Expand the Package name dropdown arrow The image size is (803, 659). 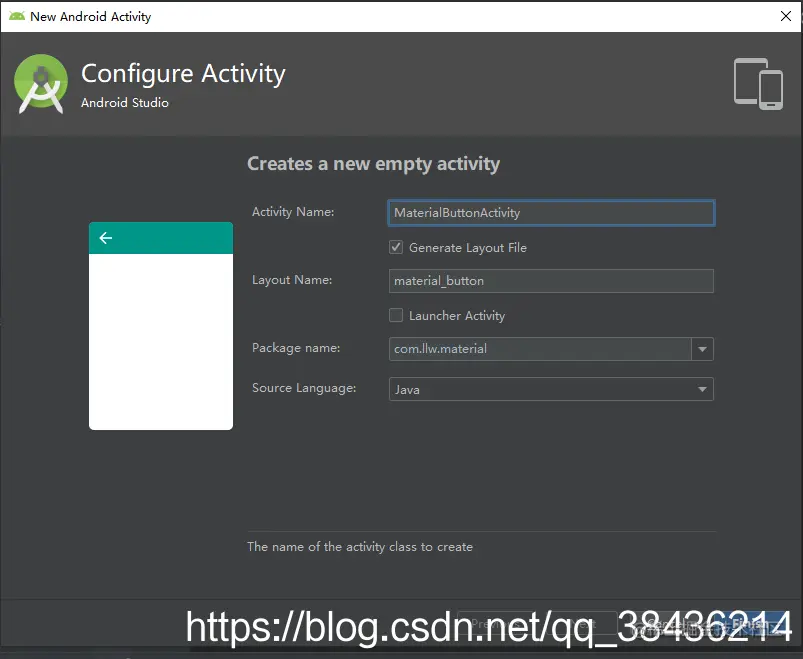[x=702, y=349]
